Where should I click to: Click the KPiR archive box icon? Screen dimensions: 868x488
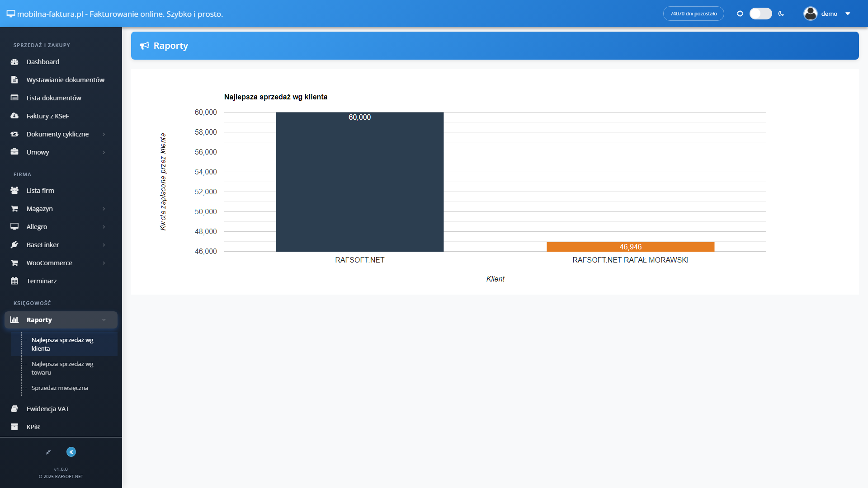pyautogui.click(x=14, y=427)
